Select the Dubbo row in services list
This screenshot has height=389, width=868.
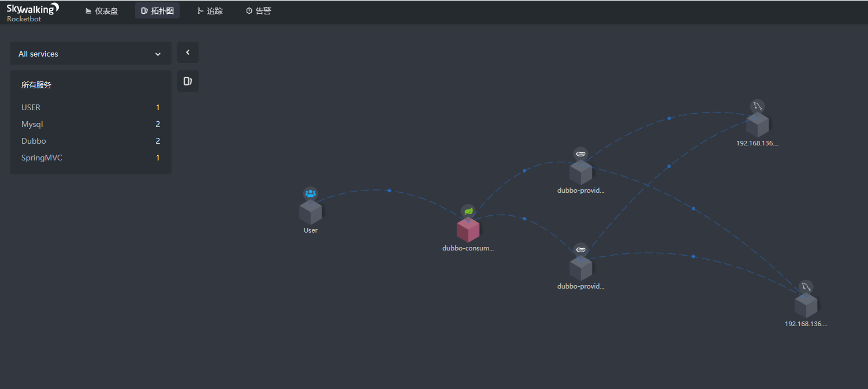tap(91, 141)
